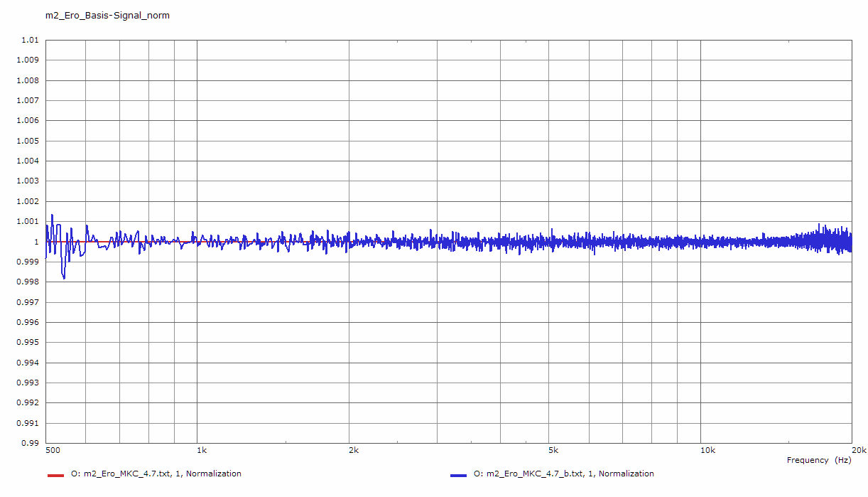Screen dimensions: 868x497
Task: Click the 5k frequency tick label
Action: (553, 451)
